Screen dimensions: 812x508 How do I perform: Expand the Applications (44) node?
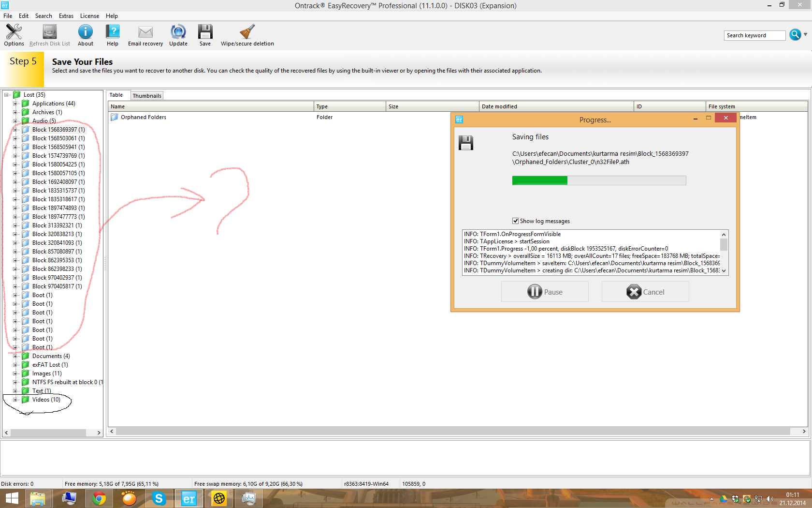point(15,104)
